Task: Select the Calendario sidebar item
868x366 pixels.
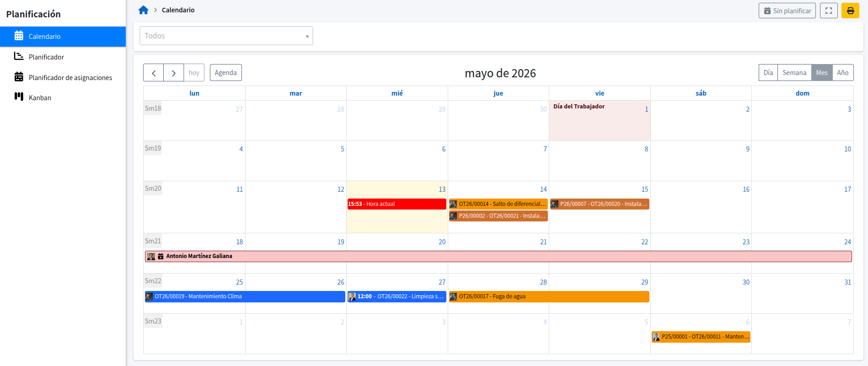Action: [63, 37]
